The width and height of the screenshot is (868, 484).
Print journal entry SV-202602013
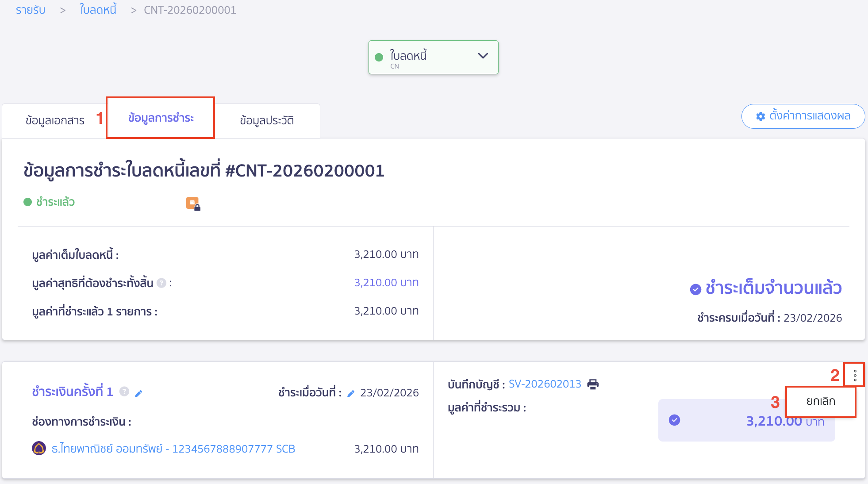(593, 384)
